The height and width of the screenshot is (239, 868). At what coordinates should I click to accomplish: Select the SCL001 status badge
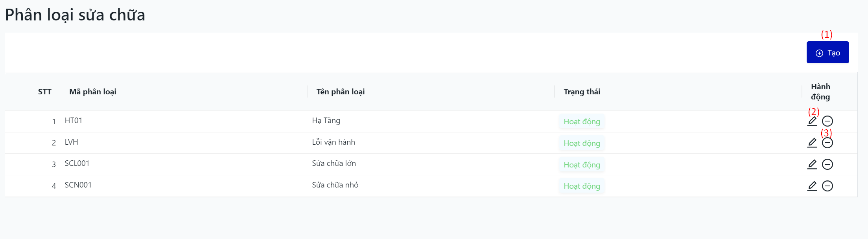582,165
